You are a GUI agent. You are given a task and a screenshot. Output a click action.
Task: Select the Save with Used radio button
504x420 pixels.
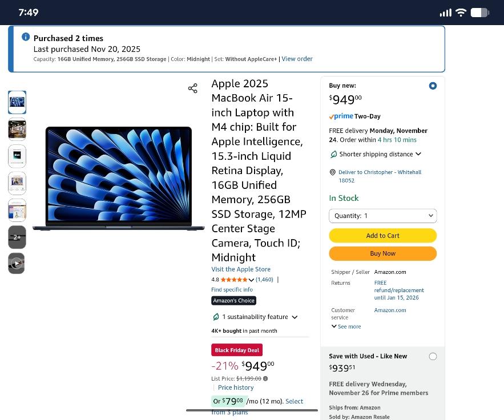pos(433,356)
